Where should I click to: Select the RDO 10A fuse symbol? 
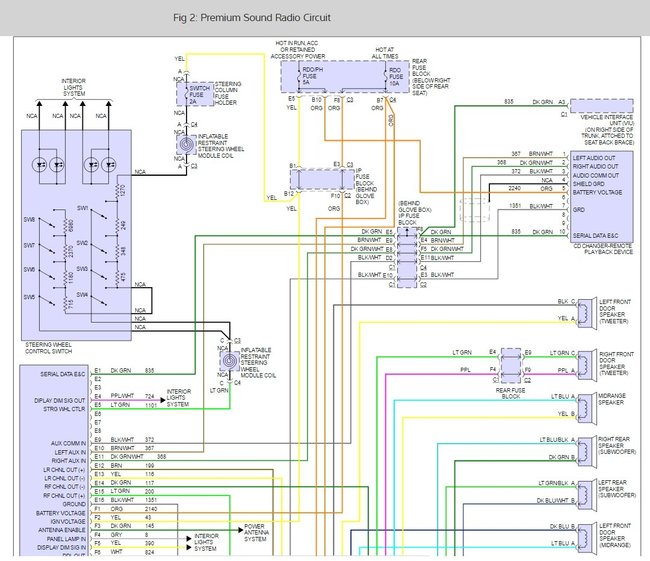[386, 76]
